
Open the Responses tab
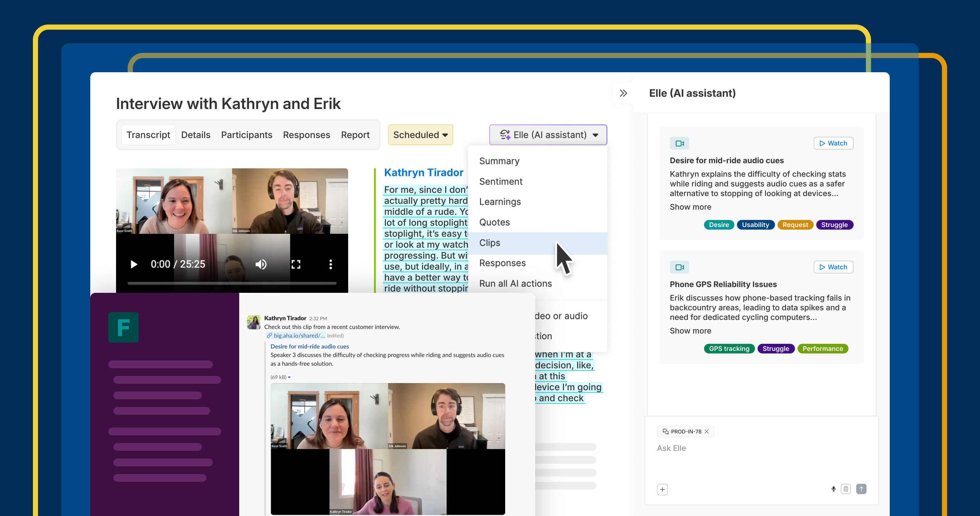coord(306,135)
